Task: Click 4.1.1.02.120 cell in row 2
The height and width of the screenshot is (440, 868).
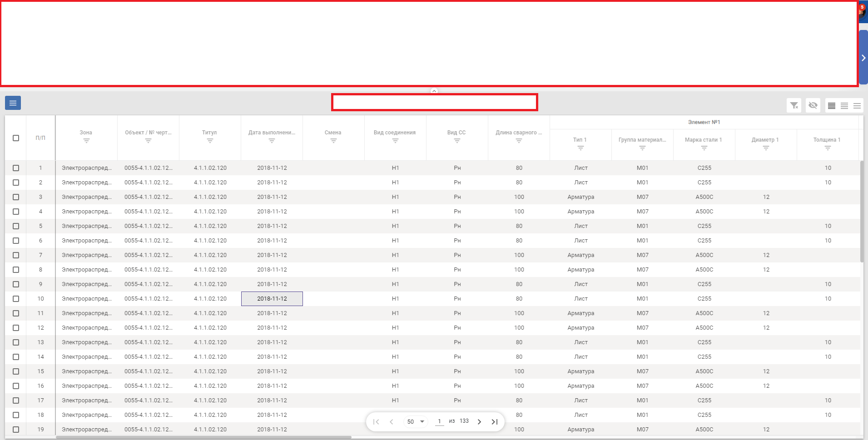Action: pos(210,183)
